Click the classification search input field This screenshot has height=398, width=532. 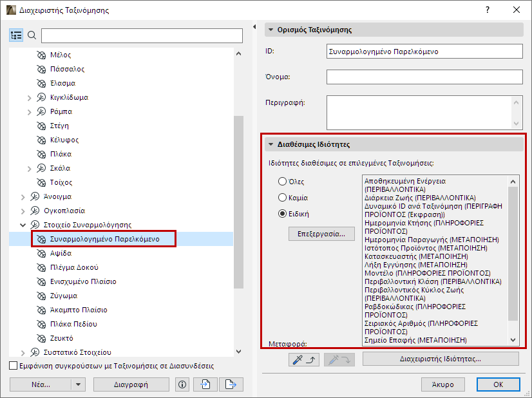pos(142,35)
